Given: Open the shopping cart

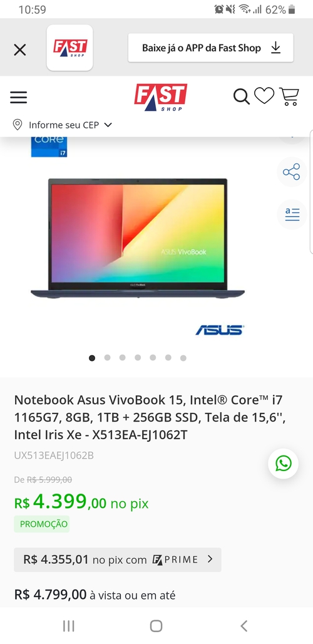Looking at the screenshot, I should coord(289,96).
